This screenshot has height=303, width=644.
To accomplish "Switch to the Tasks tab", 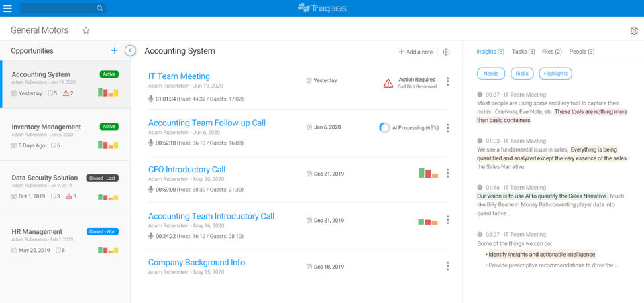I will pyautogui.click(x=523, y=52).
